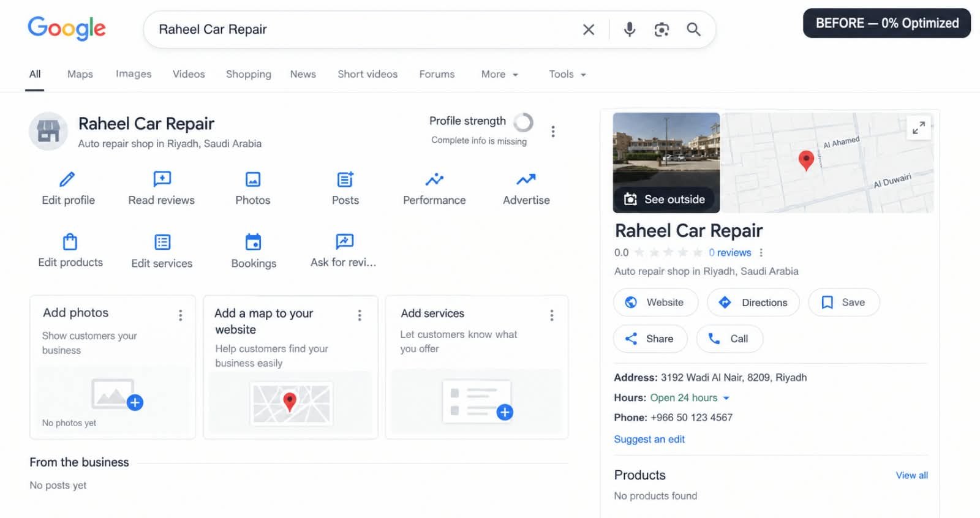Click the Directions button
This screenshot has width=980, height=518.
[x=753, y=302]
